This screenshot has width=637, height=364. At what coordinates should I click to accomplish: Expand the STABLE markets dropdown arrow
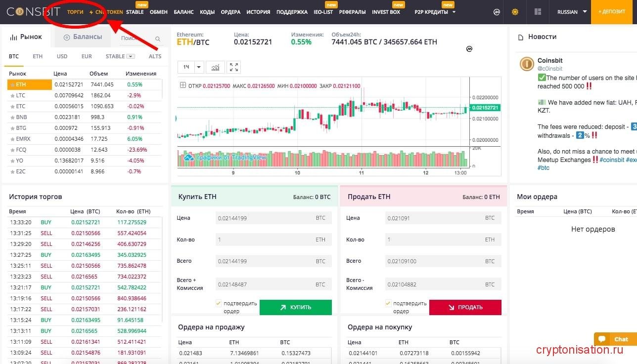131,56
